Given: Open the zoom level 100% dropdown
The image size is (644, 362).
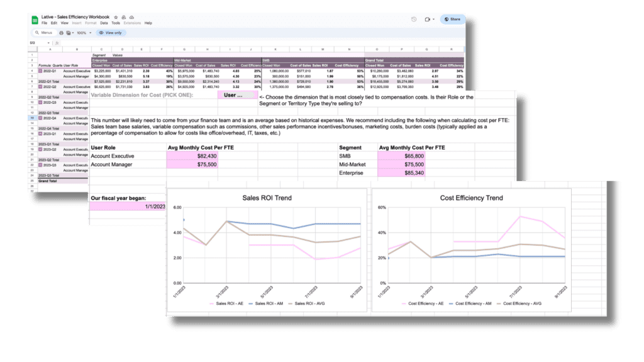Looking at the screenshot, I should click(x=82, y=33).
